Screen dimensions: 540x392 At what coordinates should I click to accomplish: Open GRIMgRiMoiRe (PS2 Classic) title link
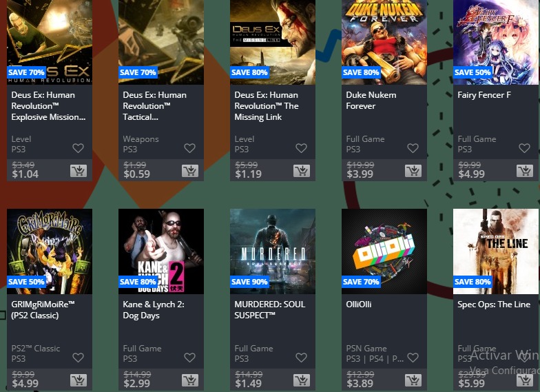(43, 310)
